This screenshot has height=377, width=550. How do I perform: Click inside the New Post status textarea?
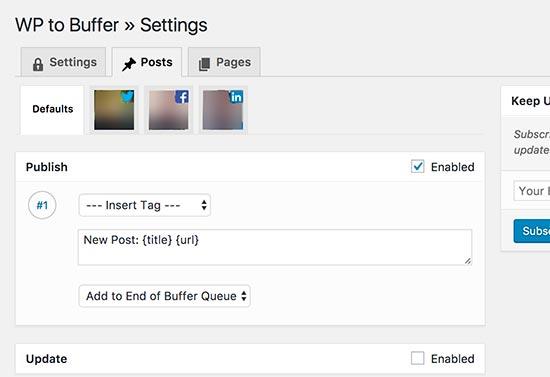click(275, 247)
